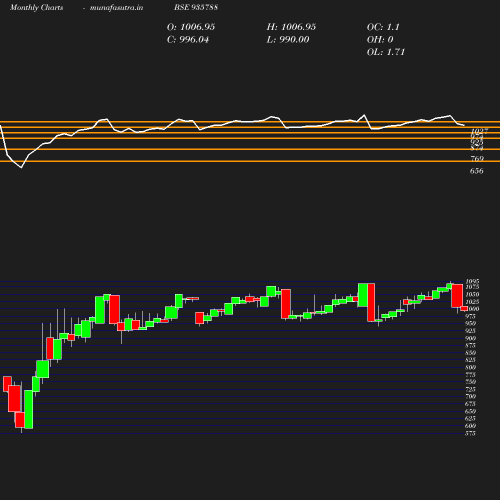Select the close value 'C: 996.04'
Screen dimensions: 500x500
click(188, 40)
